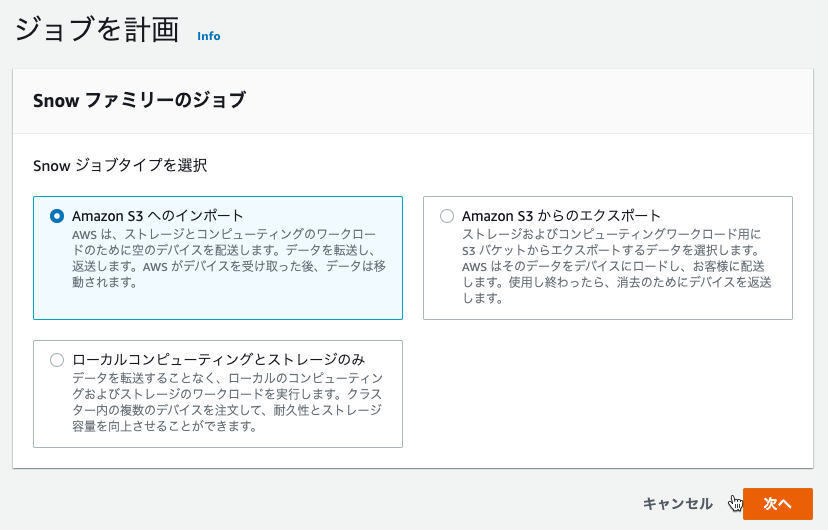828x530 pixels.
Task: Select the Amazon S3 へのインポート radio button
Action: (57, 216)
